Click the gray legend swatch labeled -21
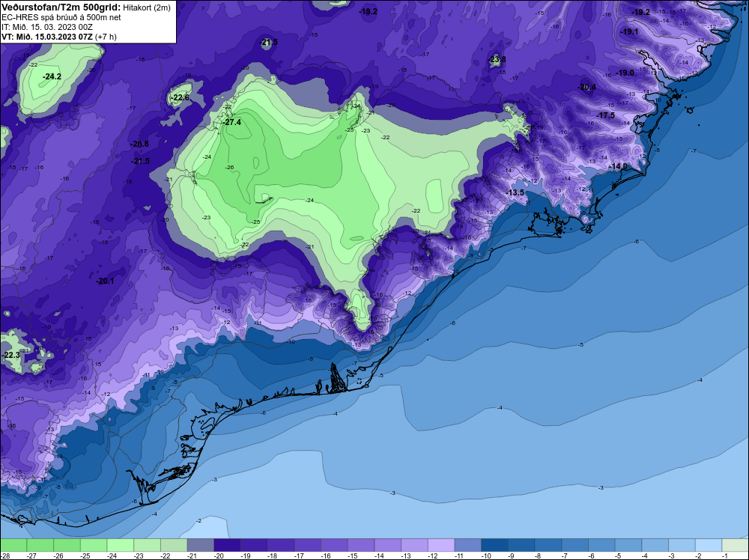This screenshot has width=749, height=560. [x=201, y=545]
